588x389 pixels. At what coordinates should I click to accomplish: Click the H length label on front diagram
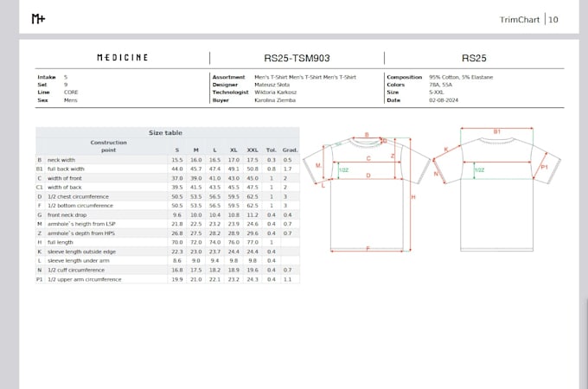pos(413,197)
